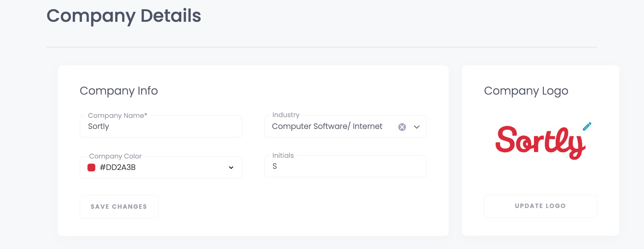The width and height of the screenshot is (644, 249).
Task: Expand the Industry dropdown arrow
Action: point(417,127)
